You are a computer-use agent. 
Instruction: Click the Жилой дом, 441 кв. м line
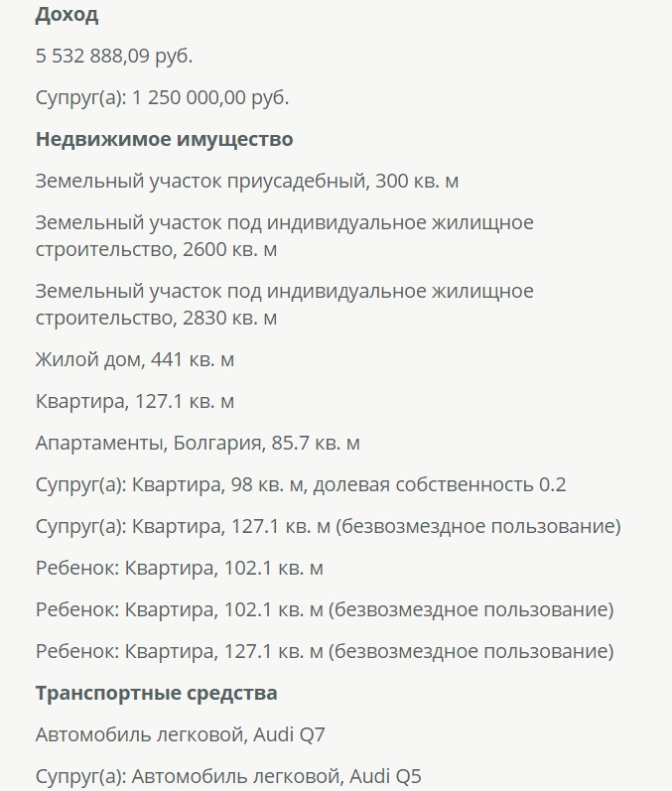pos(135,359)
